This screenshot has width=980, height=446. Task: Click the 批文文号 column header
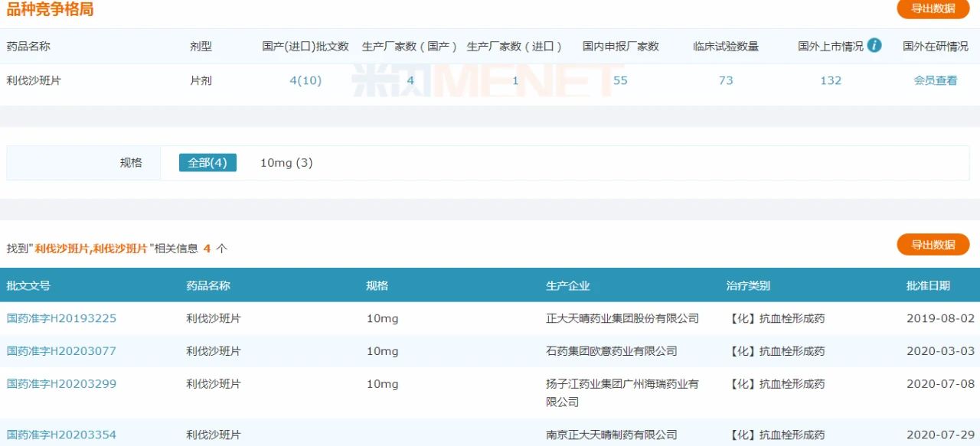click(28, 285)
